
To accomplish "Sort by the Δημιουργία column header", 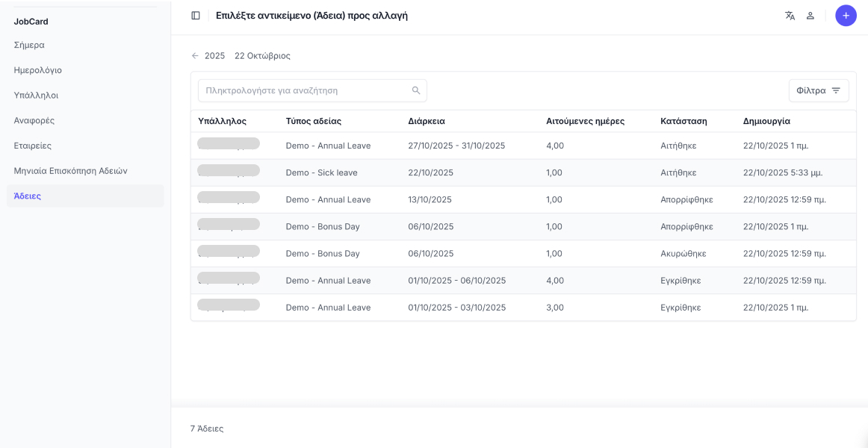I will [766, 121].
